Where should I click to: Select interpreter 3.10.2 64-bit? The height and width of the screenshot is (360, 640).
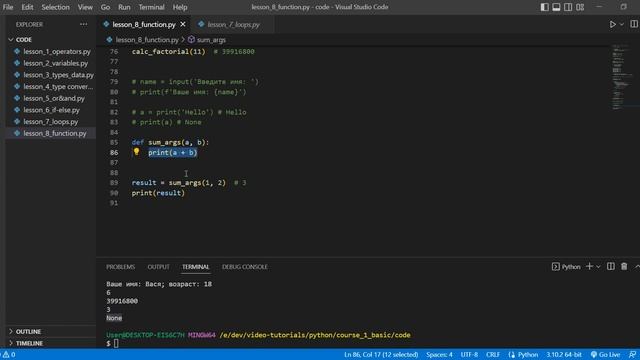coord(564,355)
